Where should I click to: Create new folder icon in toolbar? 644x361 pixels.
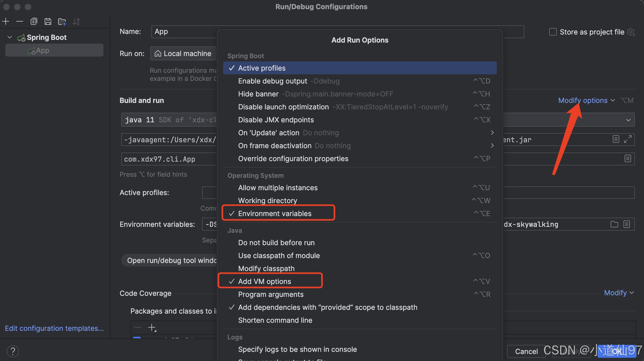click(x=62, y=22)
